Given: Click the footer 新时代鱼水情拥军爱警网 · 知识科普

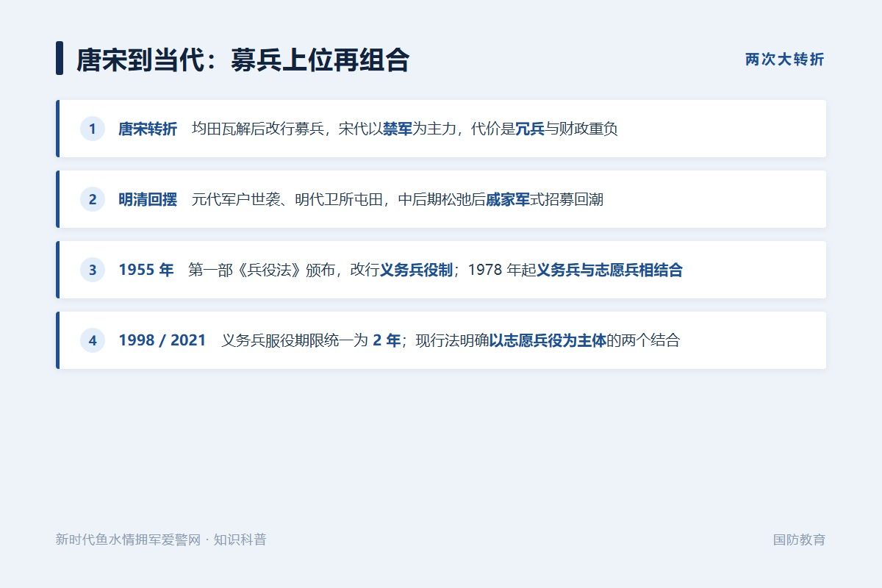Looking at the screenshot, I should tap(161, 539).
